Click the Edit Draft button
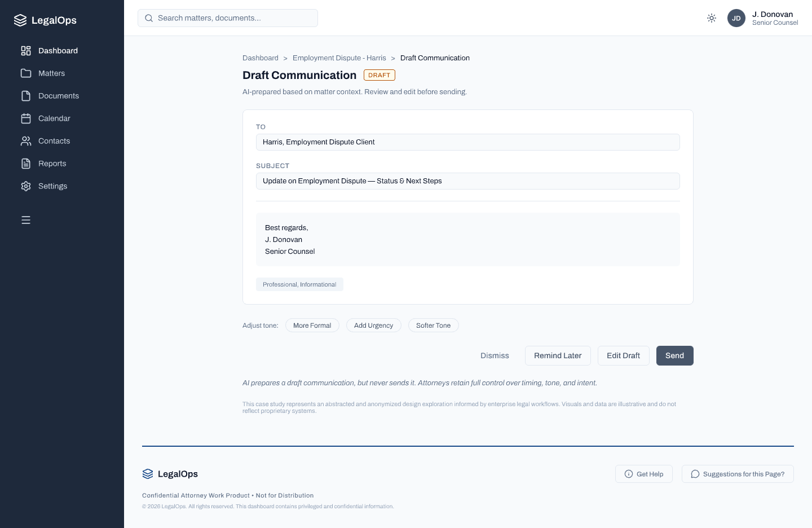This screenshot has height=528, width=812. (x=623, y=355)
